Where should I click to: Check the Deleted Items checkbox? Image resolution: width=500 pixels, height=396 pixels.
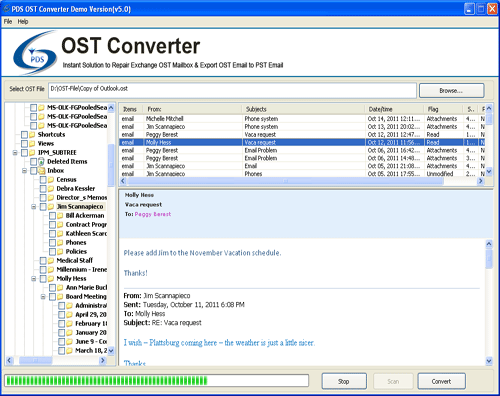click(x=34, y=162)
